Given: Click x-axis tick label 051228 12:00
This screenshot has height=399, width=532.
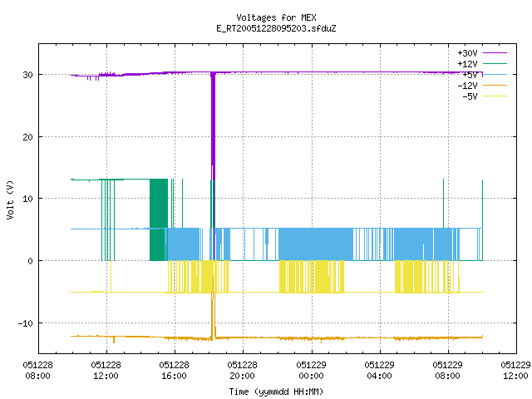Looking at the screenshot, I should (x=106, y=371).
